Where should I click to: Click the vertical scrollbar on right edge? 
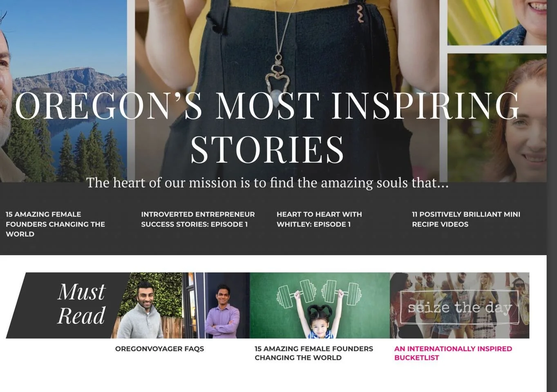tap(552, 196)
